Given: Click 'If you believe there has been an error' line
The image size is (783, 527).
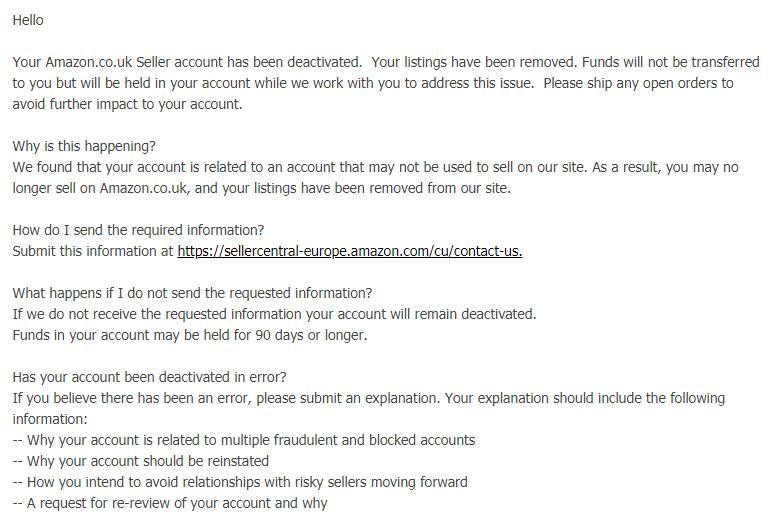Looking at the screenshot, I should point(369,398).
